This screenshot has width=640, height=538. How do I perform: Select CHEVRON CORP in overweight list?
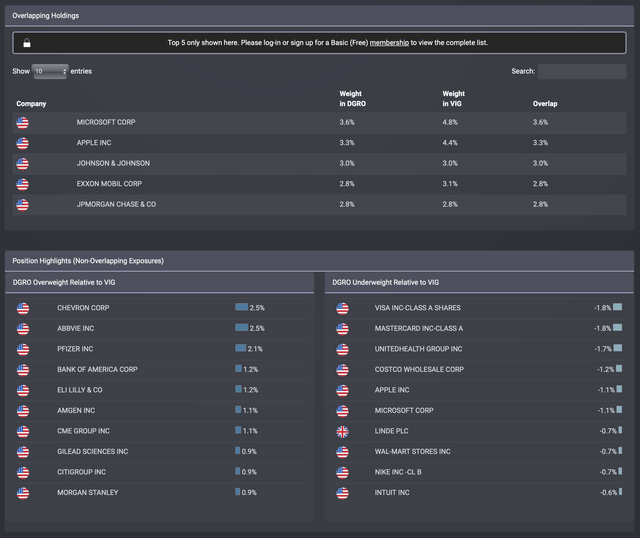[x=83, y=308]
